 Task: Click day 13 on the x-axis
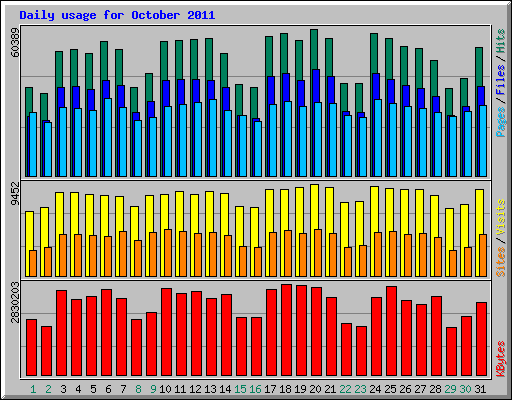point(210,389)
